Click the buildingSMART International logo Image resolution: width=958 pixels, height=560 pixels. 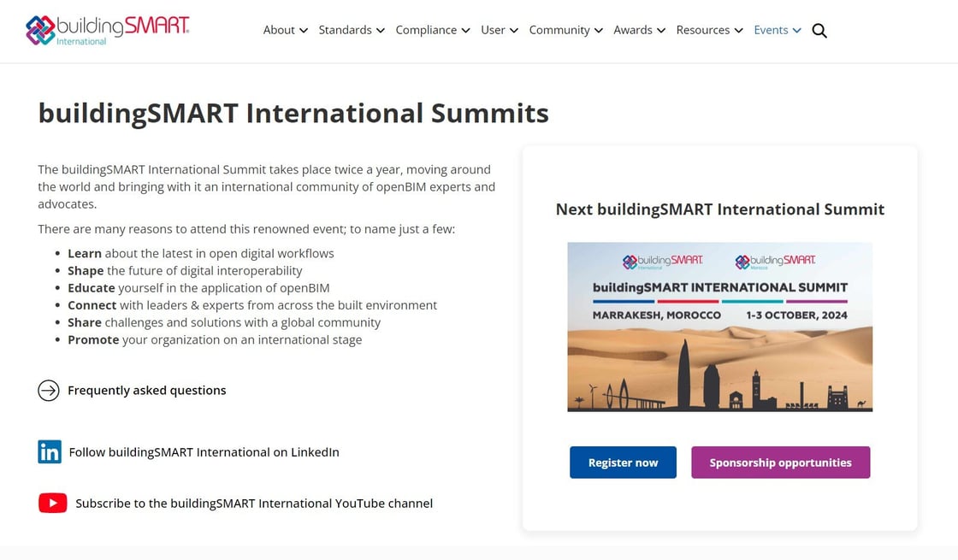(108, 31)
